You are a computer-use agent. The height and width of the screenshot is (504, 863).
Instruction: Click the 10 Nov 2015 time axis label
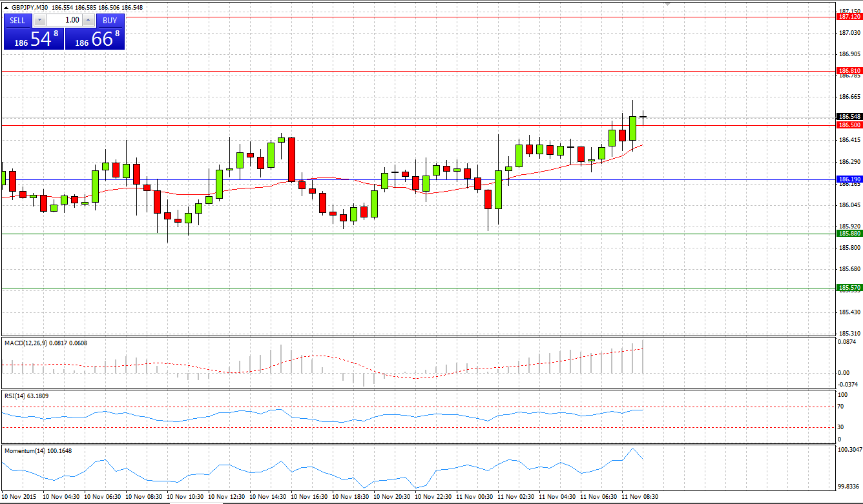coord(19,497)
